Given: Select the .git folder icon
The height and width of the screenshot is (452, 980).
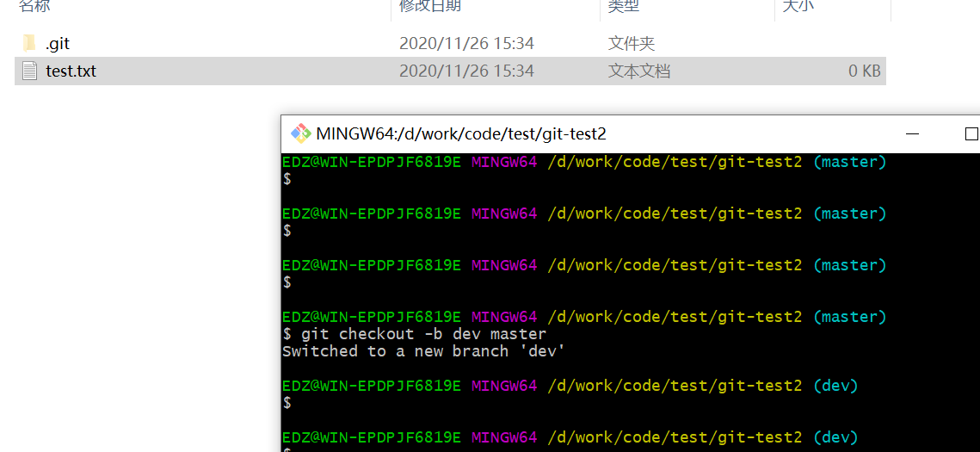Looking at the screenshot, I should (x=29, y=44).
